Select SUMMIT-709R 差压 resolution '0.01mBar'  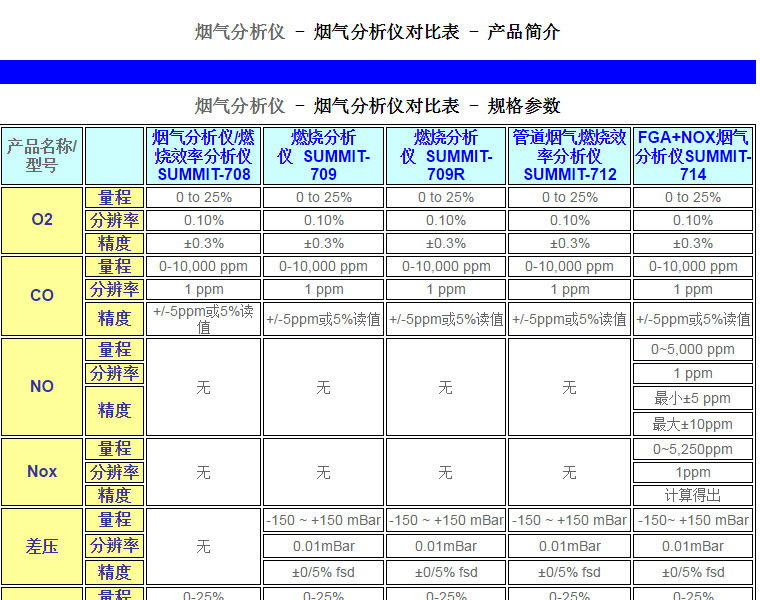point(446,546)
